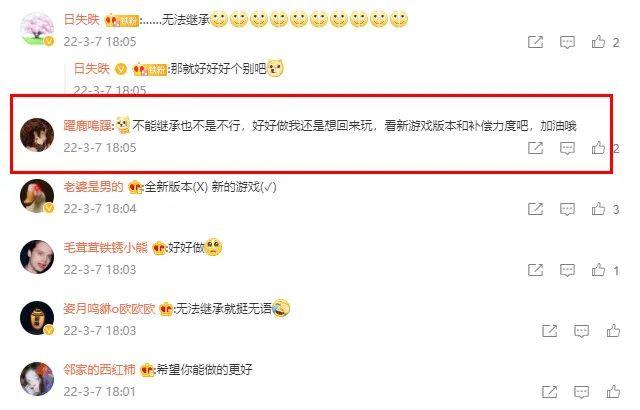The image size is (640, 410).
Task: Reply to the 全新版本(X) comment
Action: [x=567, y=209]
